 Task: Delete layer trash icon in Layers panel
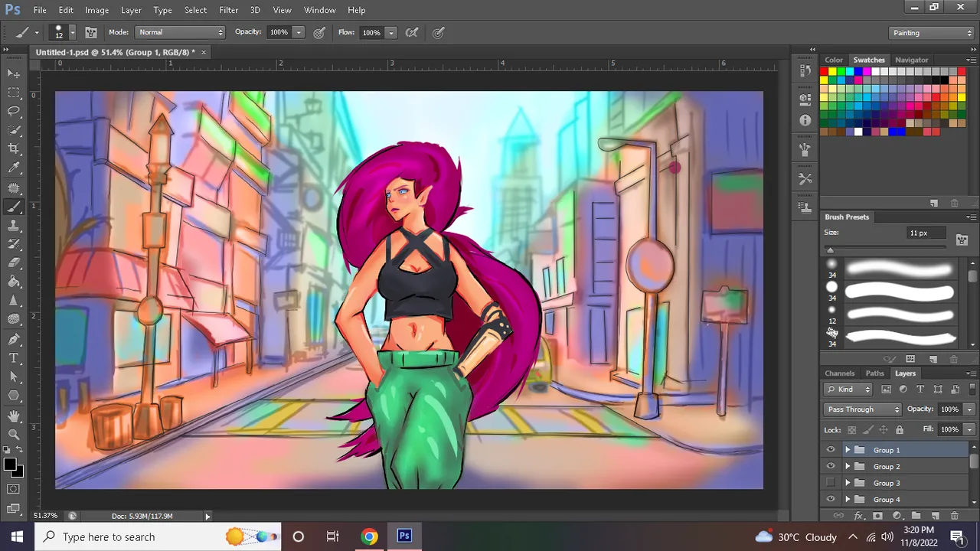click(x=954, y=516)
